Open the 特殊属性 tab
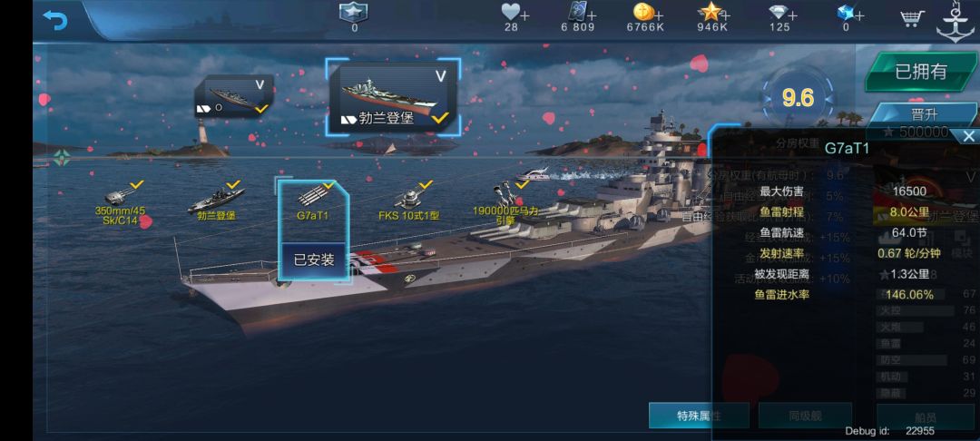 (699, 416)
